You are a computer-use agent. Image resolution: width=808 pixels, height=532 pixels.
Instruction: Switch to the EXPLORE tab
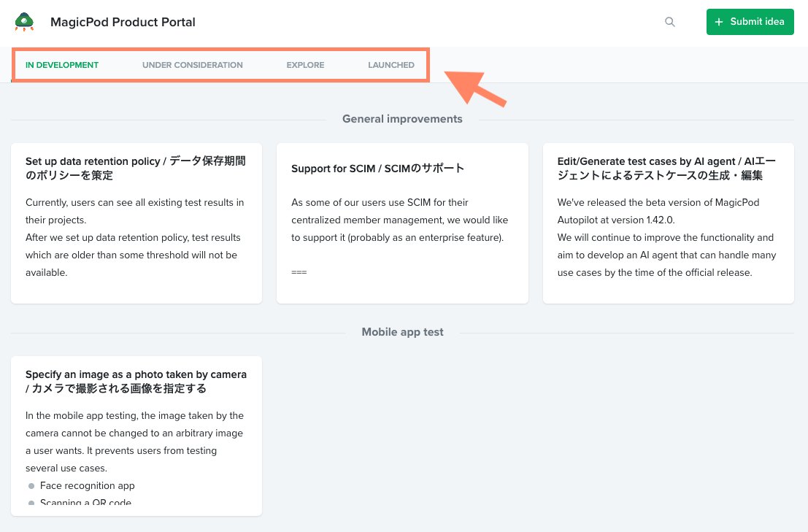(x=305, y=65)
